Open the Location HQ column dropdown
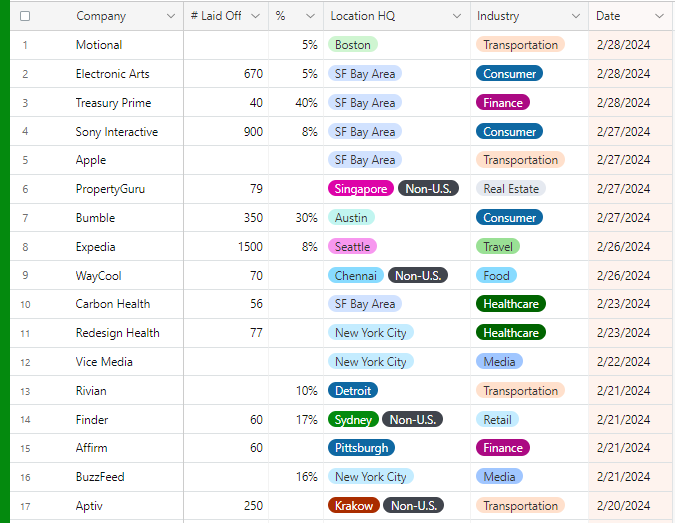This screenshot has height=523, width=675. (457, 16)
